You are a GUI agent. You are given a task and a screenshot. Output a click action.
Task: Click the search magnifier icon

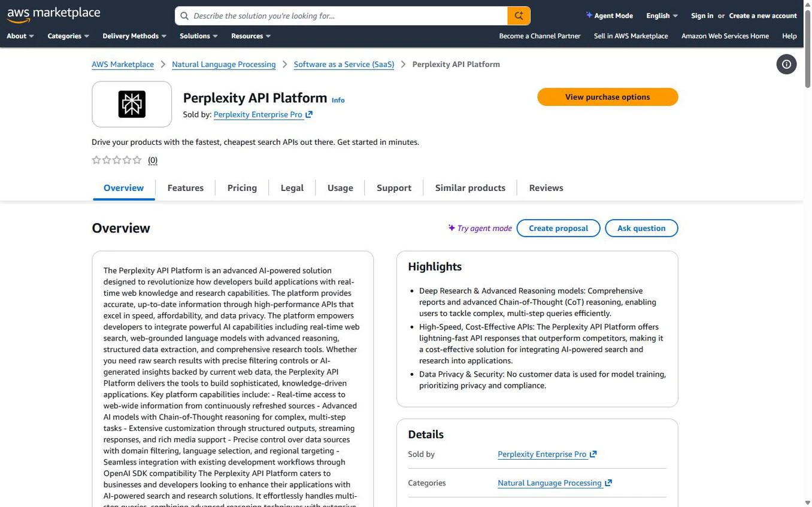tap(518, 16)
